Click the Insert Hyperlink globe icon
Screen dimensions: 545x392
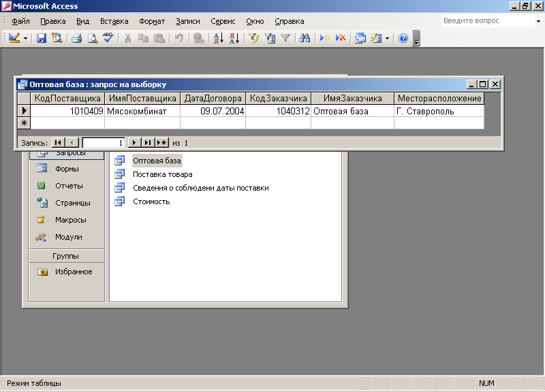click(x=198, y=38)
